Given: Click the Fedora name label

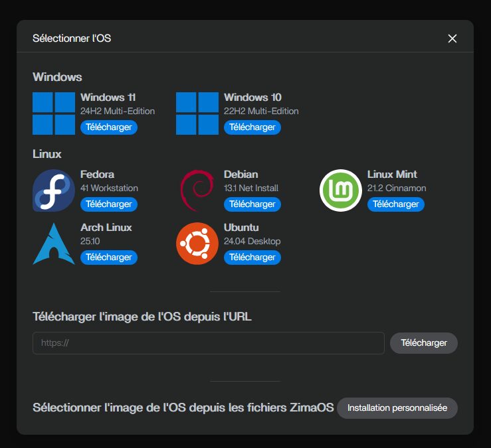Looking at the screenshot, I should [x=98, y=175].
